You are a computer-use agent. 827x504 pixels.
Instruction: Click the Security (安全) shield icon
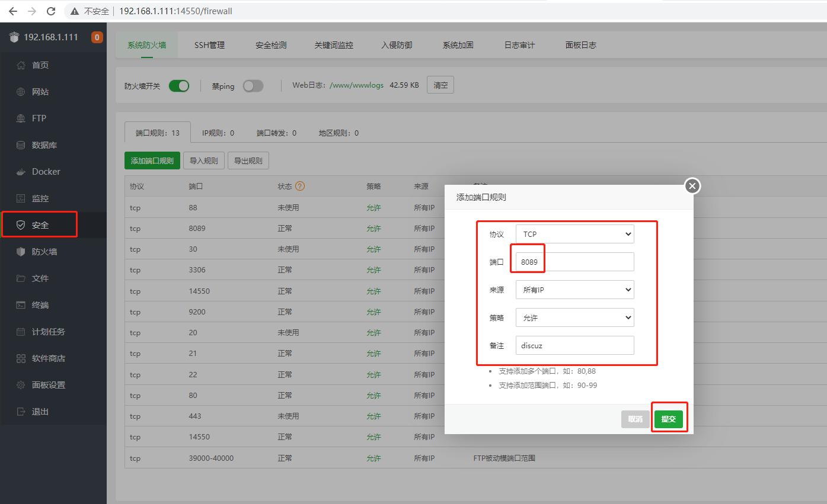21,225
